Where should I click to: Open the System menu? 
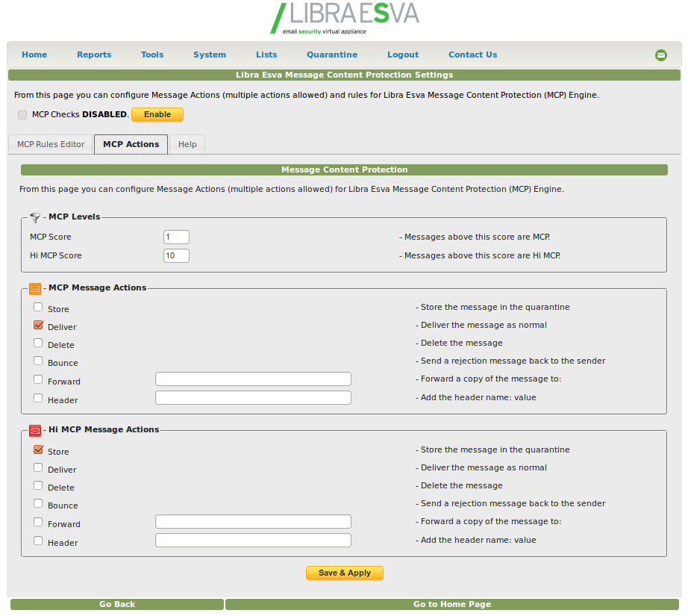[x=210, y=55]
